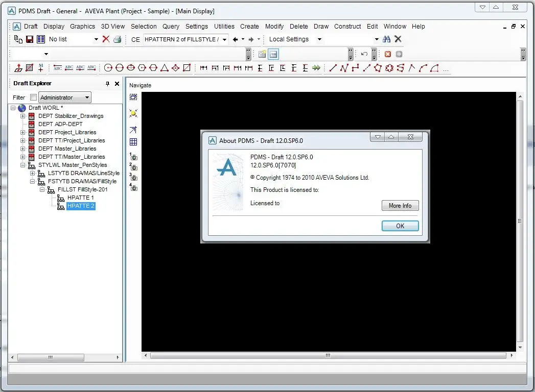Open the 3D View menu

[113, 26]
